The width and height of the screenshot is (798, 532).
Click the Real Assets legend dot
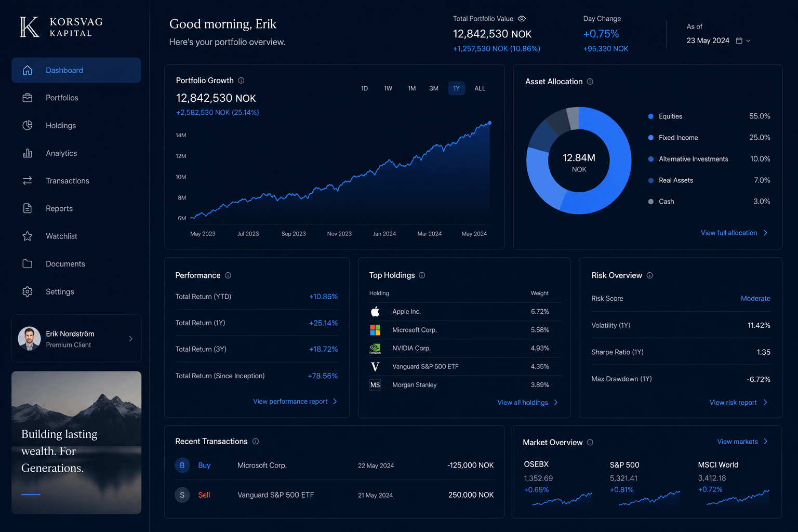[650, 180]
